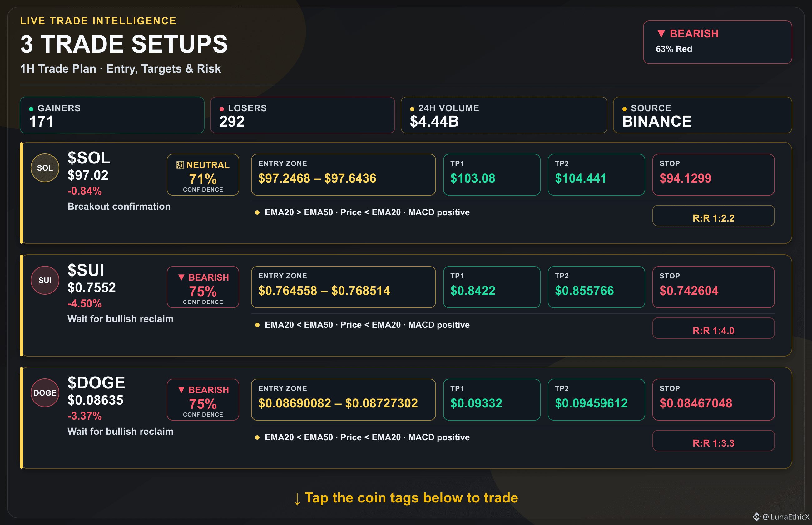
Task: Click the "LIVE TRADE INTELLIGENCE" label
Action: coord(98,21)
